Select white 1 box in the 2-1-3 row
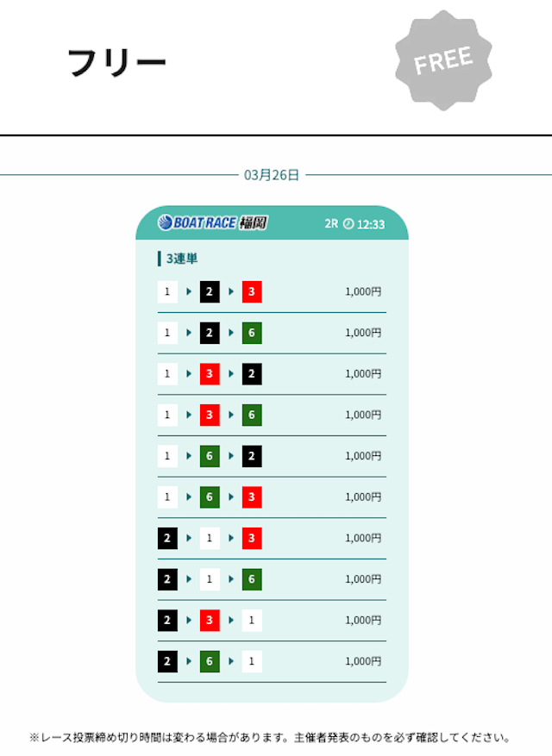 click(210, 538)
